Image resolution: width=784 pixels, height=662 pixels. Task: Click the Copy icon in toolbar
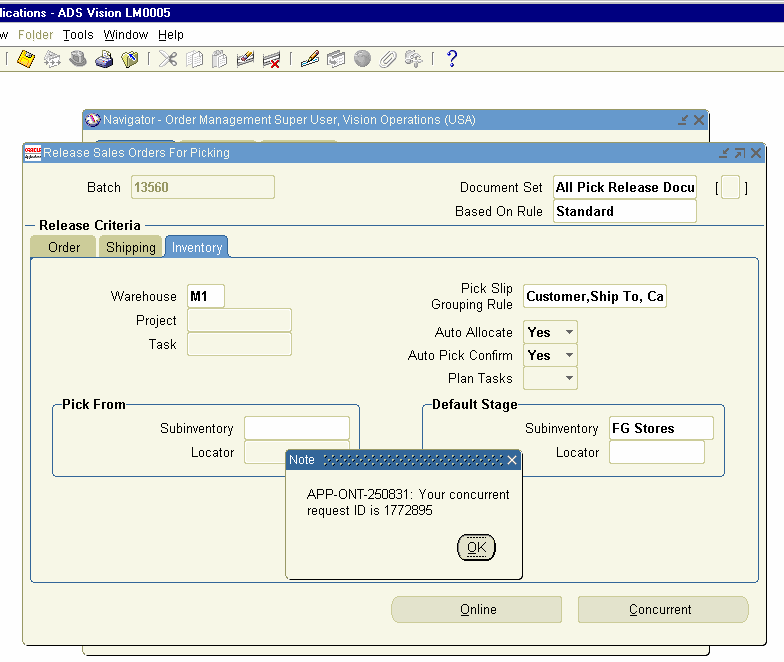coord(194,59)
